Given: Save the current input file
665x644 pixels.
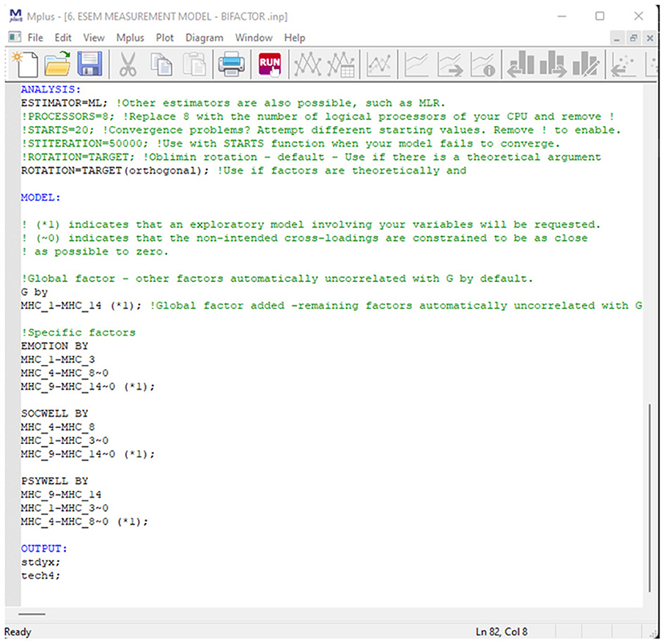Looking at the screenshot, I should (x=90, y=64).
